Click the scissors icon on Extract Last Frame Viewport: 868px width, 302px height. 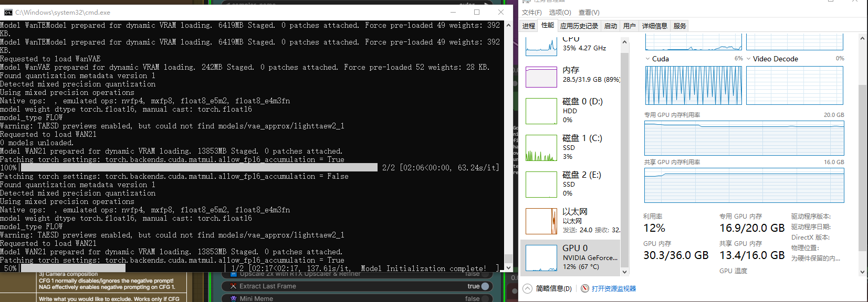coord(234,286)
